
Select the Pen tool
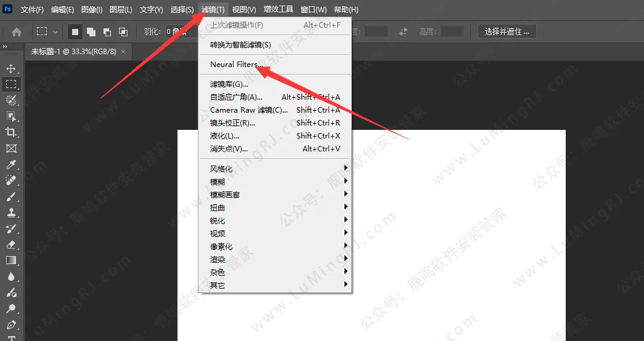click(11, 325)
